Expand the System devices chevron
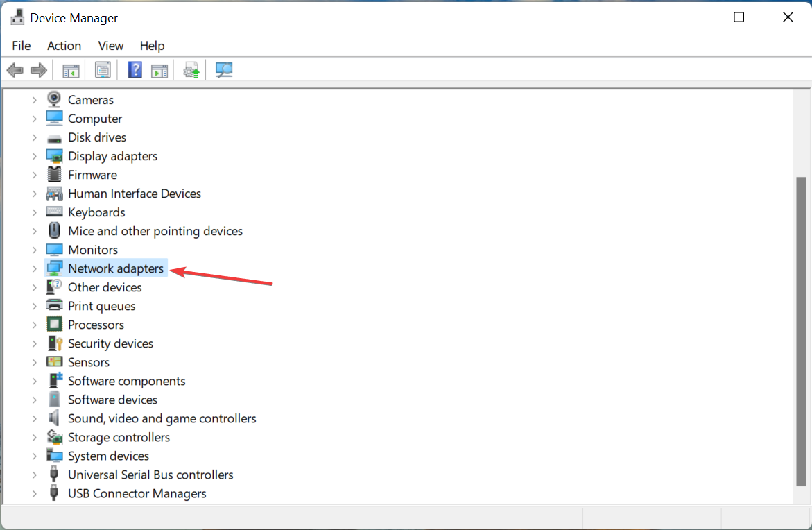 pos(34,456)
